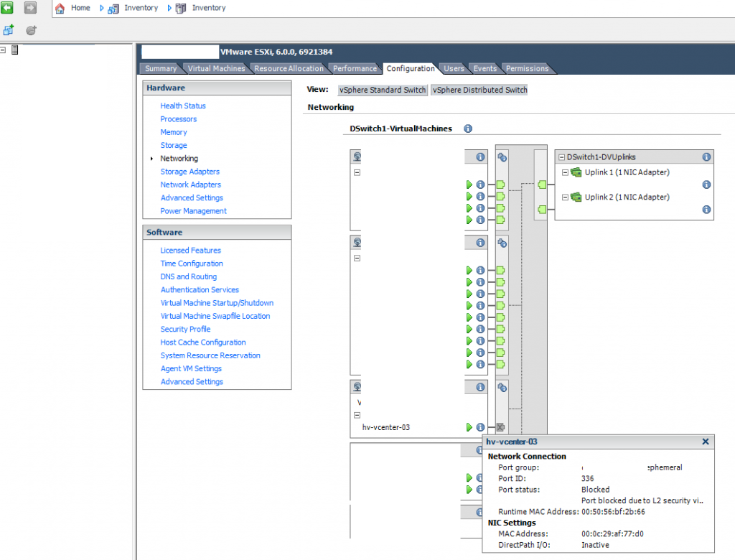Image resolution: width=735 pixels, height=560 pixels.
Task: Open the Summary tab
Action: click(x=160, y=68)
